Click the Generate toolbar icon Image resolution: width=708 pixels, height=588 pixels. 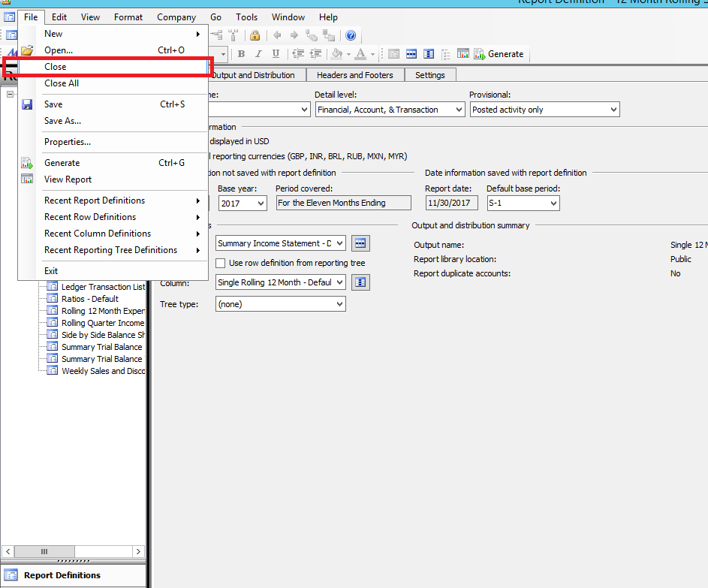click(481, 53)
